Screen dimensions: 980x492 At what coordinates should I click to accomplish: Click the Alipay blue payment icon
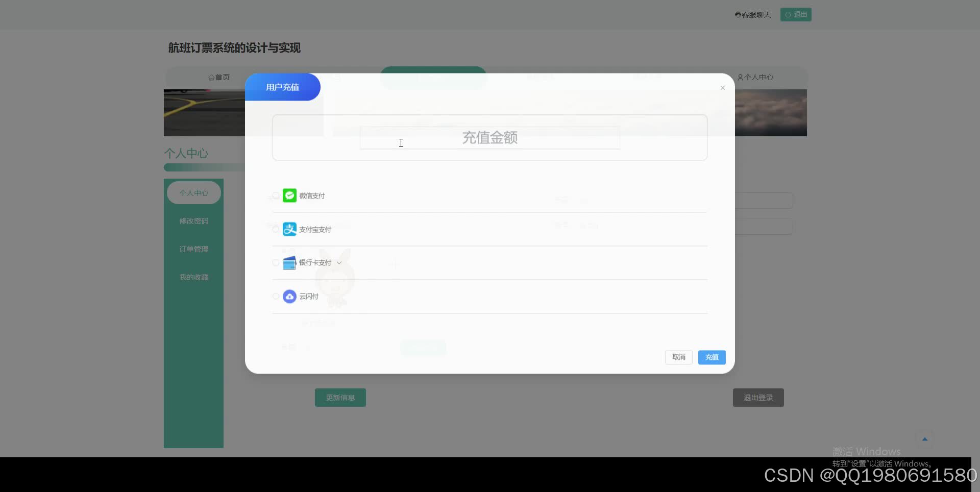pyautogui.click(x=289, y=229)
